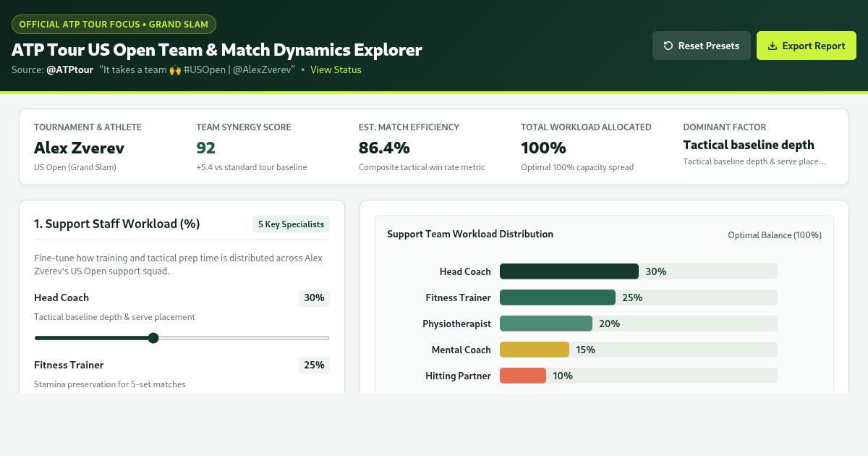Click the Tactical baseline depth dominant factor
868x456 pixels.
[749, 145]
